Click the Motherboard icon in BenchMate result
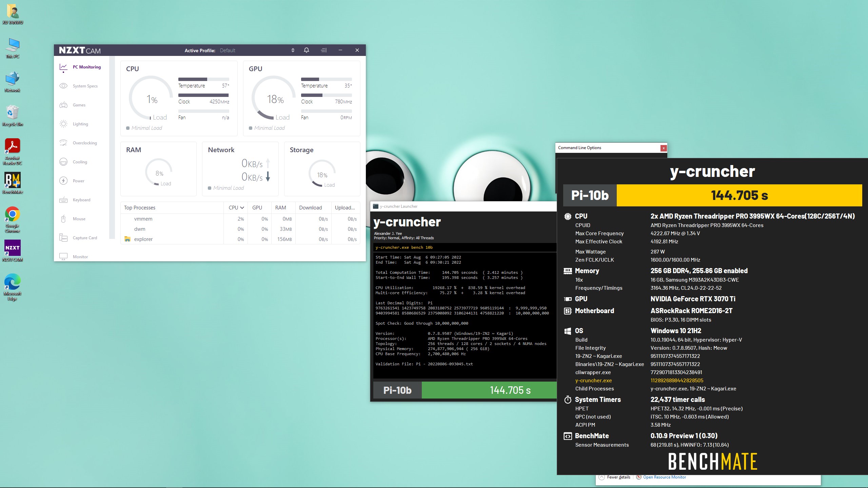868x488 pixels. tap(568, 311)
